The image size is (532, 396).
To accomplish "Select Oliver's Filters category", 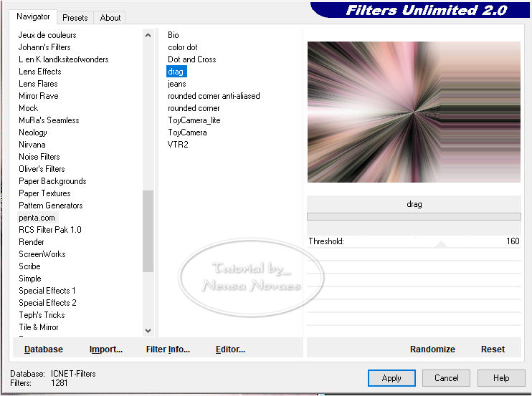I will pos(42,169).
